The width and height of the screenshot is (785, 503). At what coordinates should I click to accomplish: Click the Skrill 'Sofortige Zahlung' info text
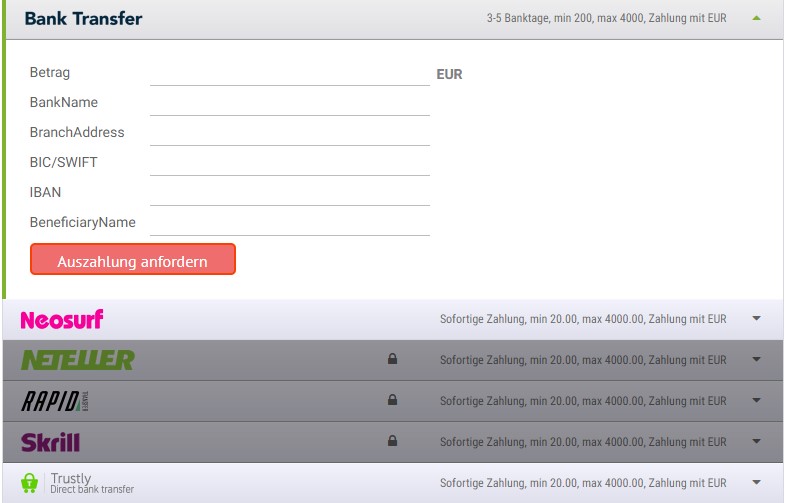pos(583,442)
